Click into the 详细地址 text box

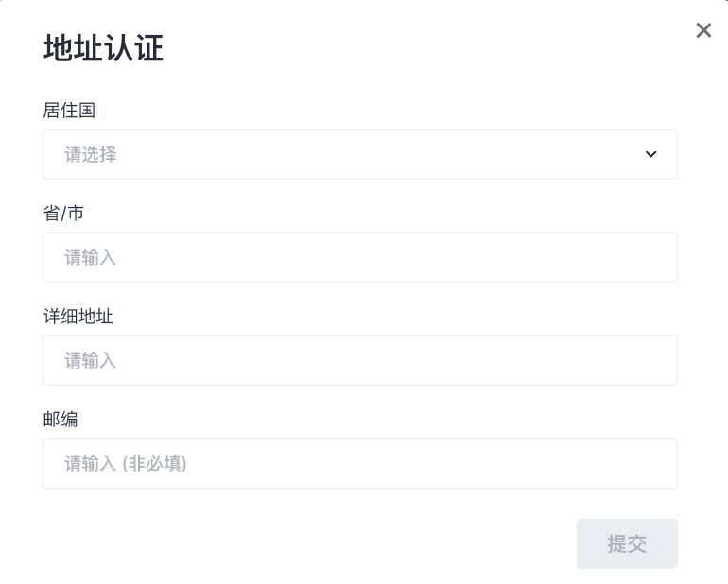tap(359, 360)
